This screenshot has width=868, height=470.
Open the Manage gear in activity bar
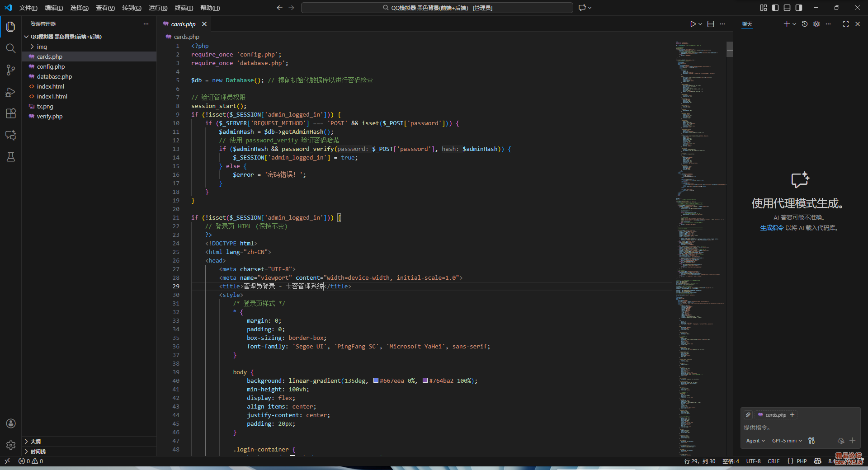10,445
